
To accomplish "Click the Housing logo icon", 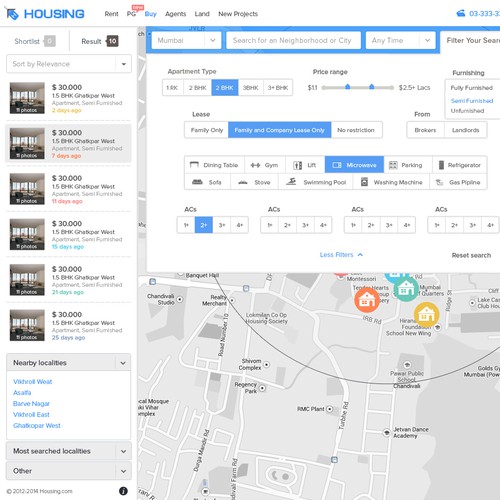I will pos(12,14).
